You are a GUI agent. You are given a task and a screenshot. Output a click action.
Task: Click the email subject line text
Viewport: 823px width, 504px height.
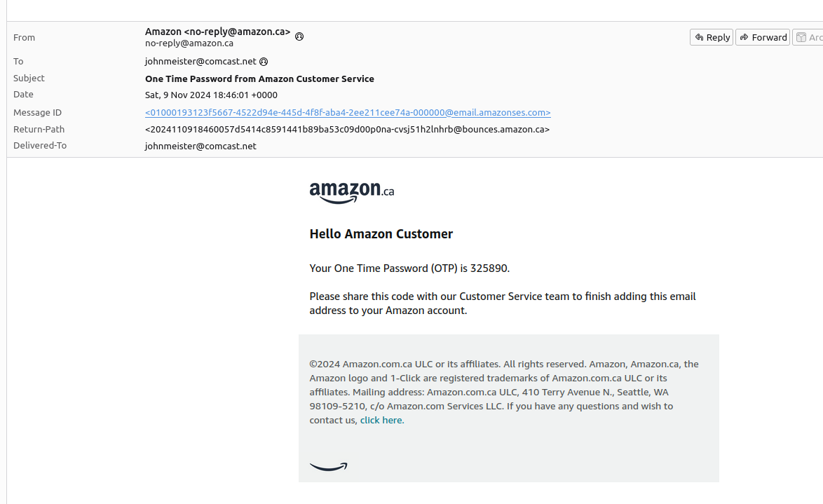tap(259, 79)
